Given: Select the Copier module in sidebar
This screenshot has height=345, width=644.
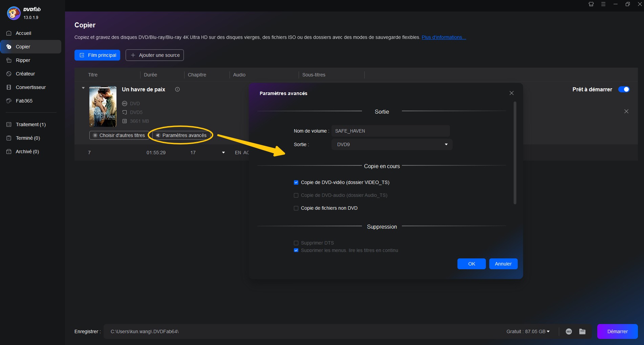Looking at the screenshot, I should [x=30, y=47].
